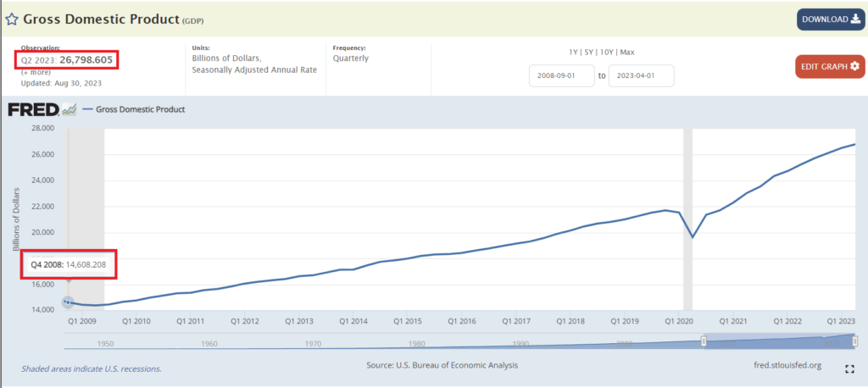Click the Q4 2008 data point marker
This screenshot has width=868, height=388.
(69, 302)
